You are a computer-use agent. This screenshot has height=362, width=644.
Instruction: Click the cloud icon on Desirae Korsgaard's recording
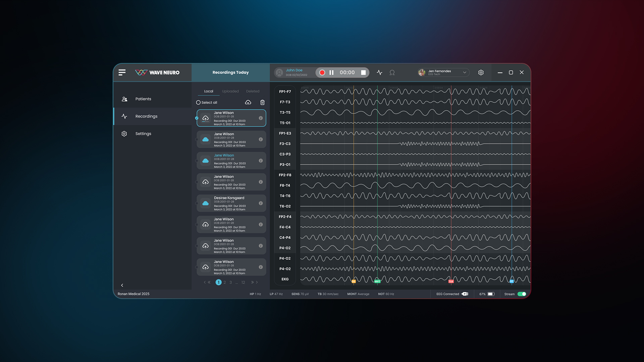coord(206,203)
